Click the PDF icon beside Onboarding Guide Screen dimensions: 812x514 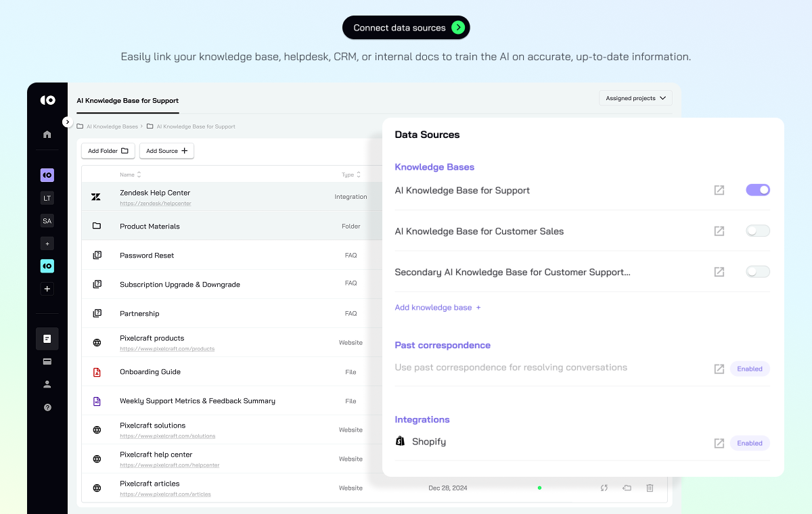point(97,372)
